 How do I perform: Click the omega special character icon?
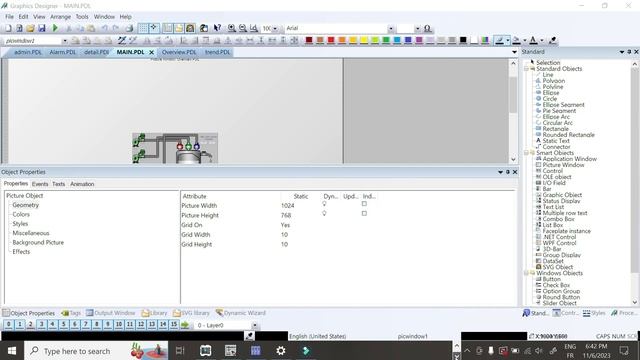(x=427, y=28)
